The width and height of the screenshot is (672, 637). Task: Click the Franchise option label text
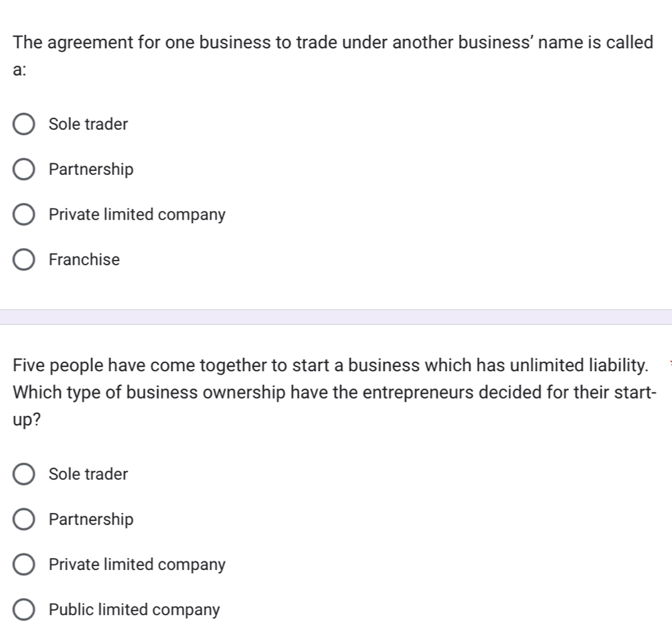84,260
